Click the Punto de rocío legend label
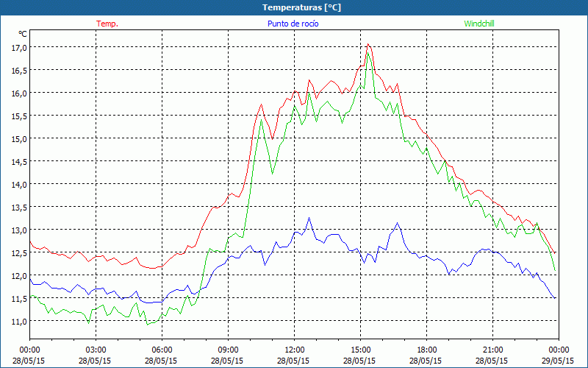Screen dimensions: 588x368 293,24
